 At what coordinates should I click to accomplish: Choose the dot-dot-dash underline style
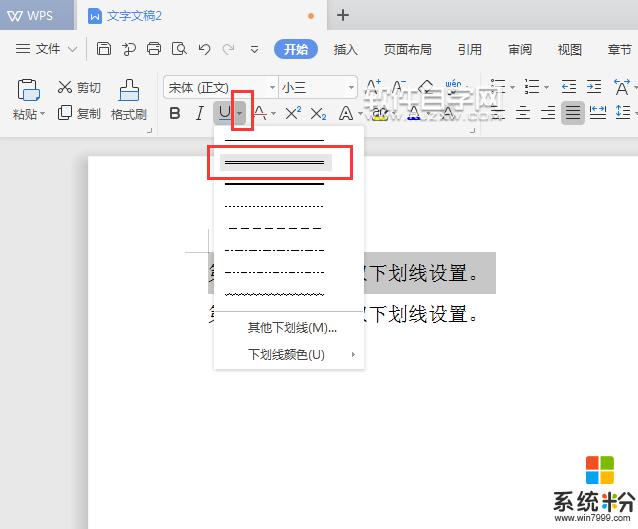tap(275, 272)
